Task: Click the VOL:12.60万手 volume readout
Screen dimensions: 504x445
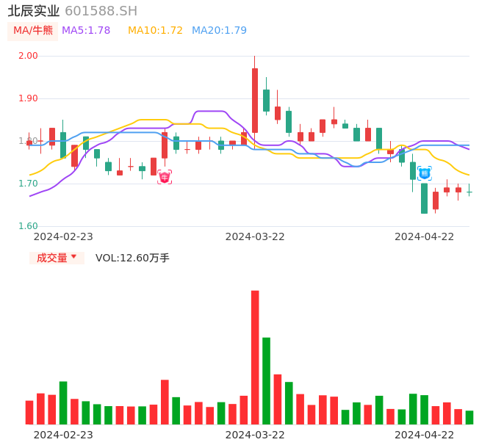Action: pos(132,258)
